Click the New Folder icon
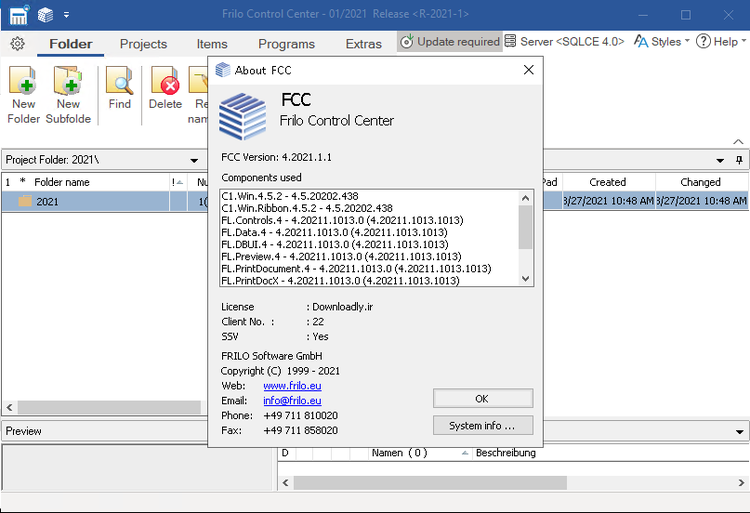Screen dimensions: 750x513 click(23, 80)
